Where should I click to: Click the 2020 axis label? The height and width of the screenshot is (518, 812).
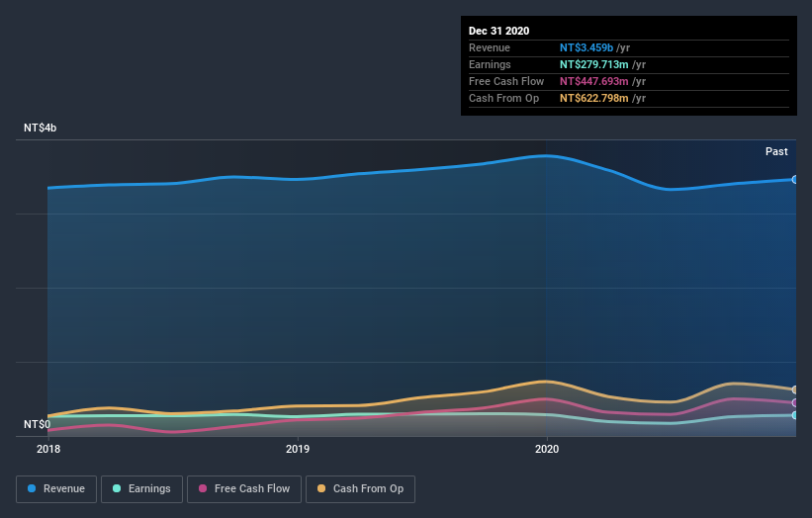547,449
